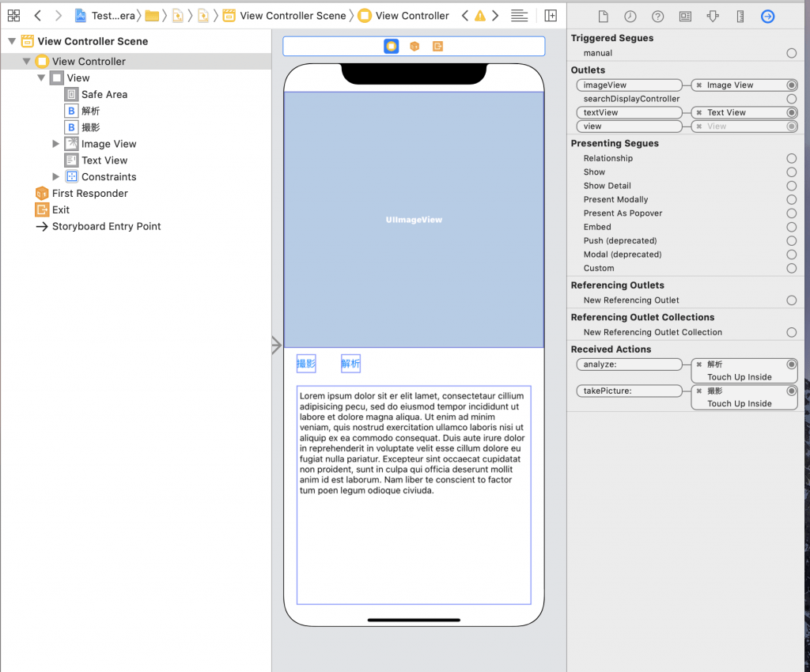Remove the textView outlet connection
This screenshot has height=672, width=810.
coord(698,112)
